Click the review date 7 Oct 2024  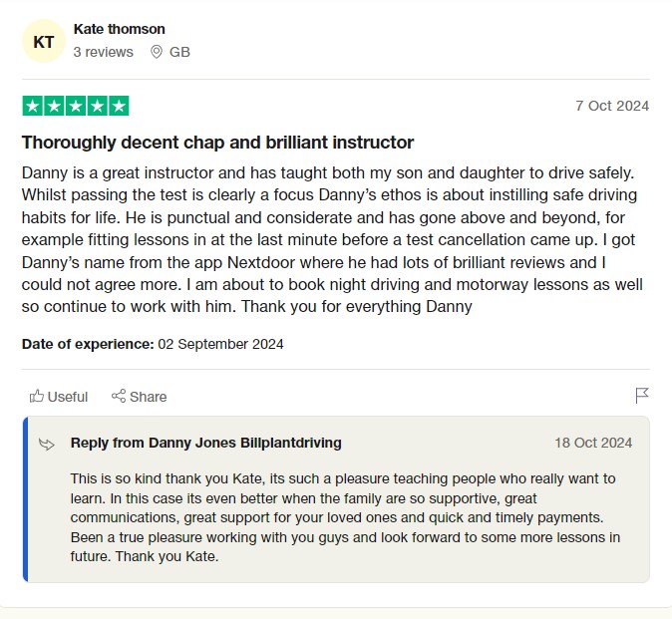(x=612, y=106)
